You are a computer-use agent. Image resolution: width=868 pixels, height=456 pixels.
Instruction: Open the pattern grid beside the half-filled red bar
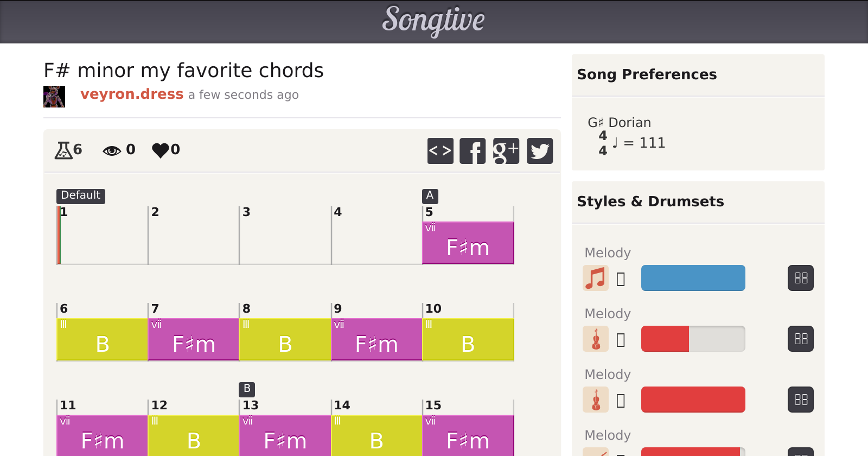tap(801, 339)
